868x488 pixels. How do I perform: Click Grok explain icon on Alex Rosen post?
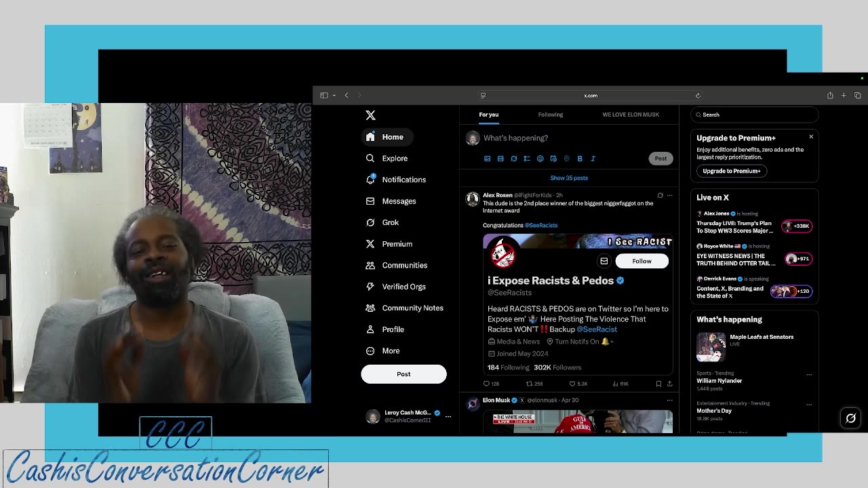click(x=660, y=196)
